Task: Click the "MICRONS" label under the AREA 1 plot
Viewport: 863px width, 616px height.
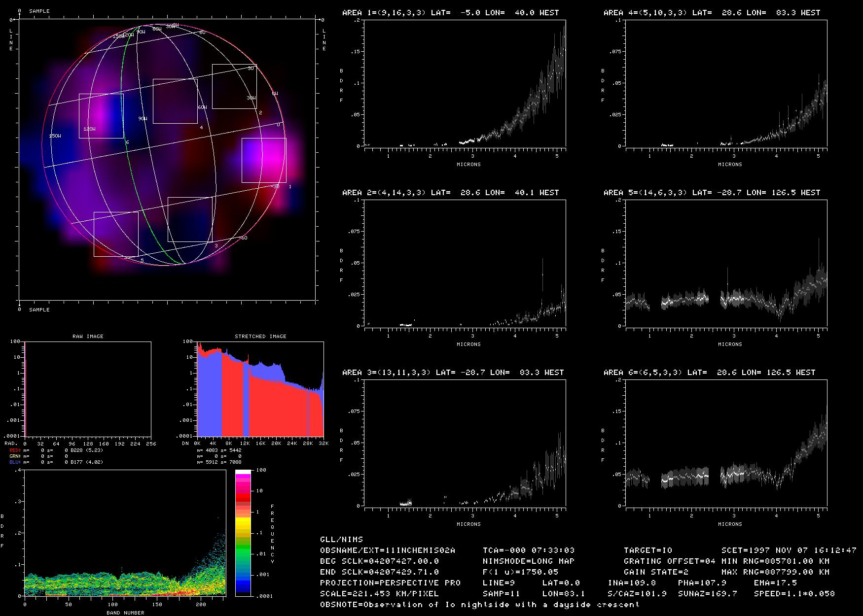Action: pyautogui.click(x=468, y=165)
